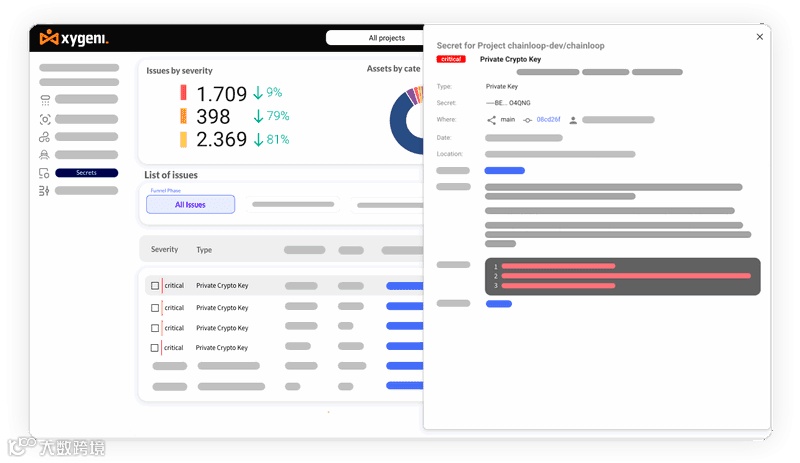
Task: Click the main branch label
Action: tap(508, 119)
